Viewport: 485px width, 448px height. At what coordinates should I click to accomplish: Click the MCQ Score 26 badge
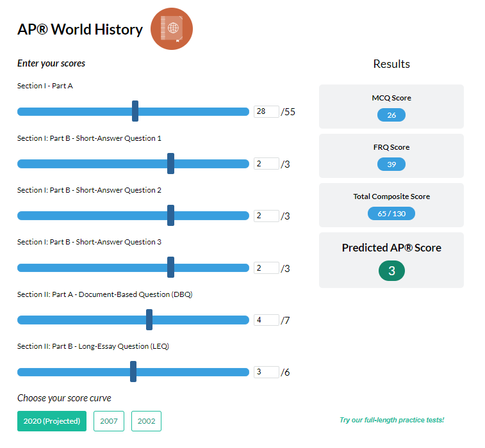pyautogui.click(x=391, y=115)
